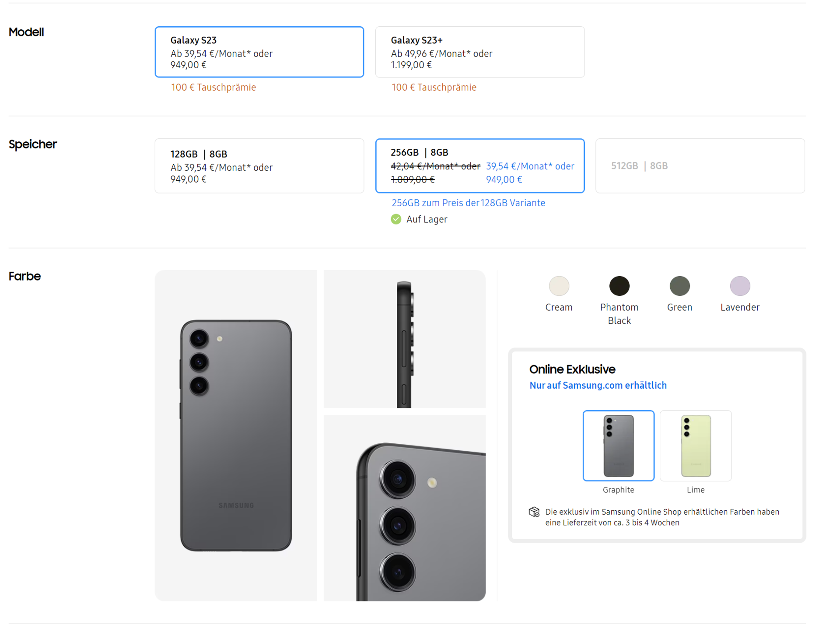This screenshot has height=625, width=840.
Task: Select the 128GB storage option
Action: point(259,166)
